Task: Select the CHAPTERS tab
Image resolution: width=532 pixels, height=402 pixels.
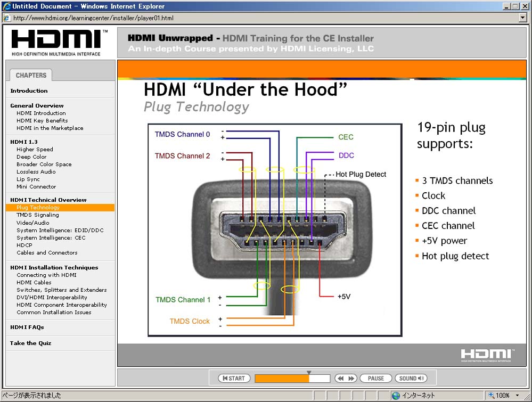Action: coord(31,75)
